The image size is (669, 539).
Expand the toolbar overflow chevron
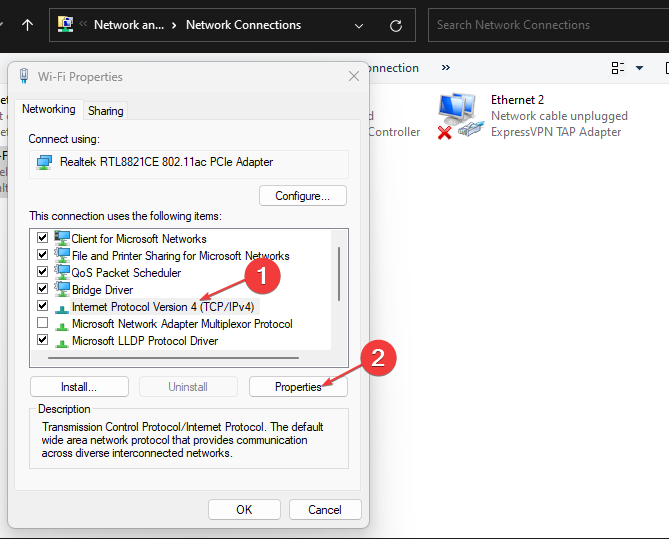(x=445, y=67)
